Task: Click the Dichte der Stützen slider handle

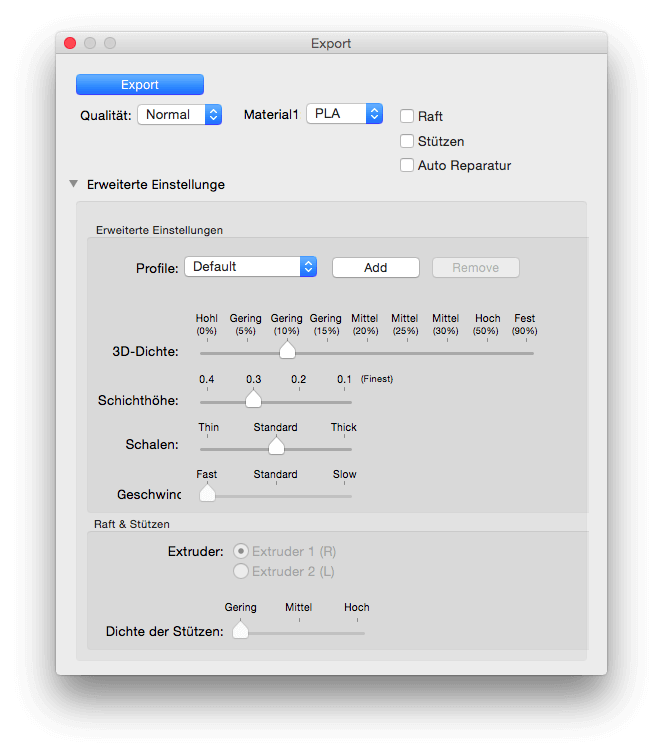Action: [240, 630]
